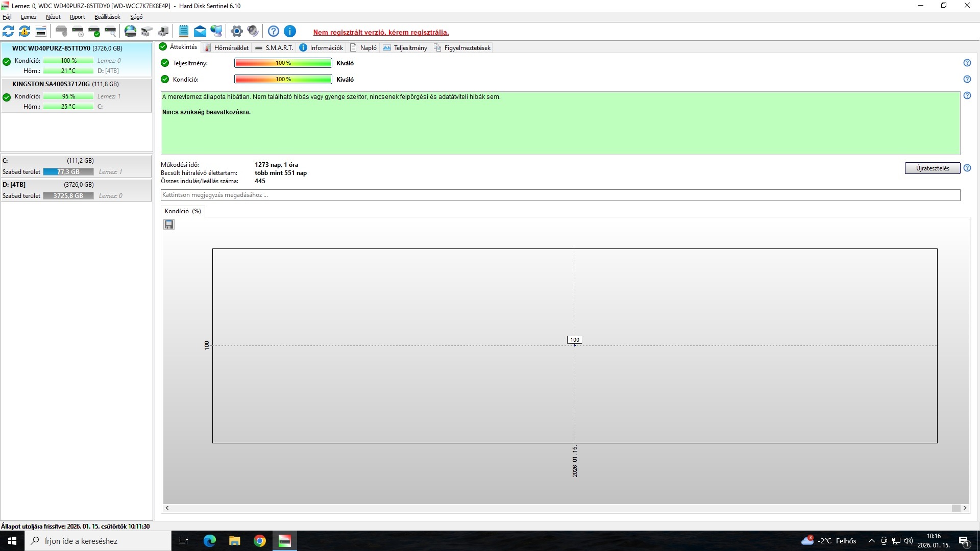The width and height of the screenshot is (980, 551).
Task: Click the speaker sound alert icon
Action: point(253,31)
